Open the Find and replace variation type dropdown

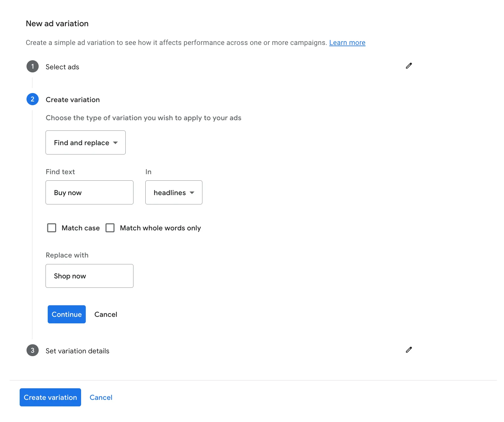pyautogui.click(x=85, y=143)
